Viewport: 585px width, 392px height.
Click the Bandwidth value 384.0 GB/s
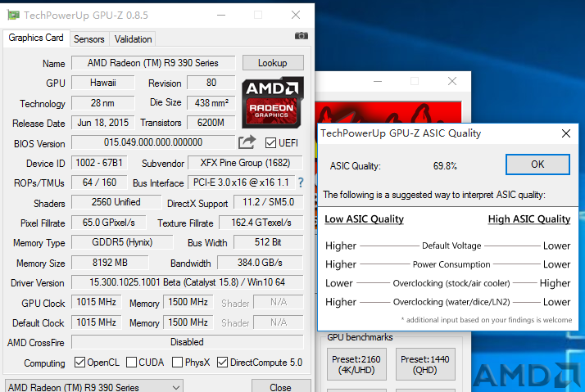pyautogui.click(x=260, y=263)
